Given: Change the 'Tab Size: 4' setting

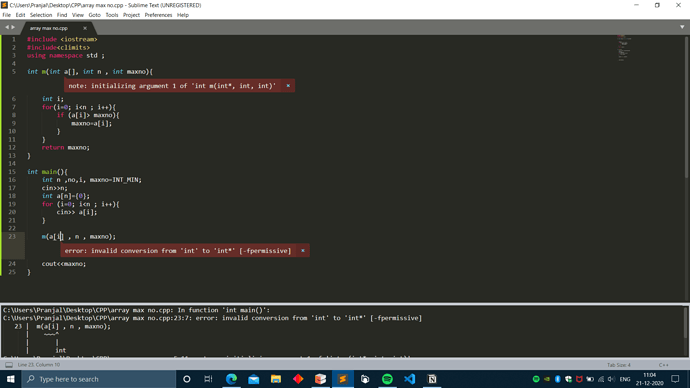Looking at the screenshot, I should [x=619, y=365].
